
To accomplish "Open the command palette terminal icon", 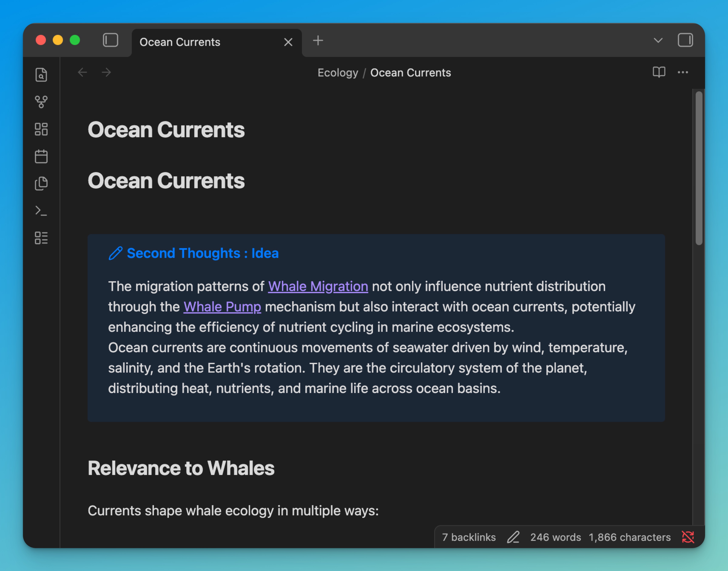I will tap(41, 211).
